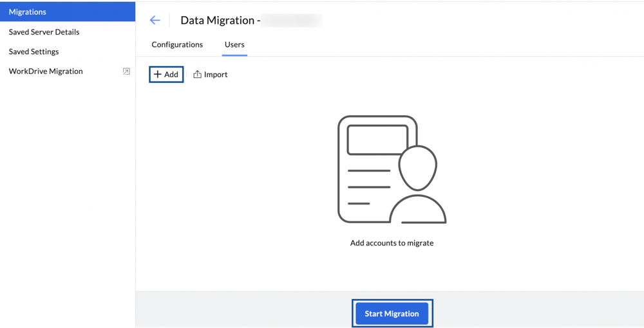Click the user document illustration
The height and width of the screenshot is (328, 644).
click(x=392, y=170)
